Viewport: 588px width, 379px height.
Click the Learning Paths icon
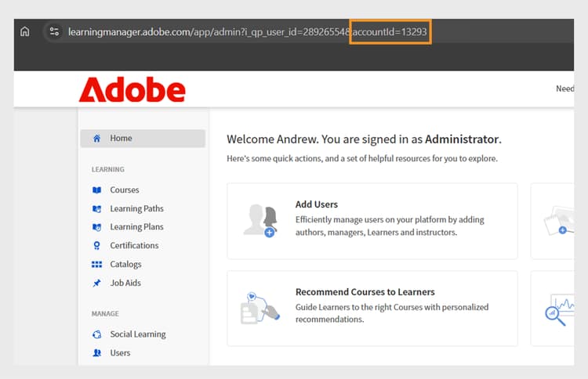pos(96,208)
